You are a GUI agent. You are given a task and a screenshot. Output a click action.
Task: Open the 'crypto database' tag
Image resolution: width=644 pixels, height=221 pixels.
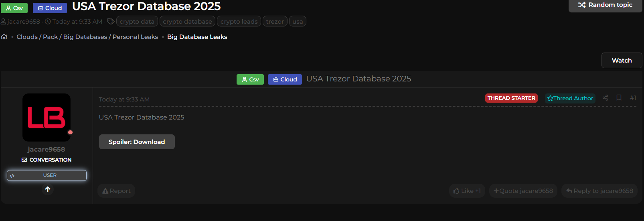click(x=187, y=21)
